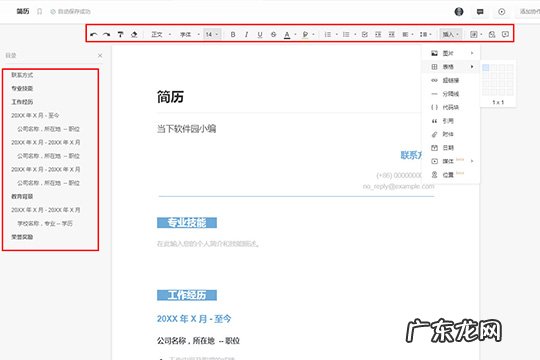Expand the numbered list style arrow
Viewport: 540px width, 360px height.
(336, 34)
